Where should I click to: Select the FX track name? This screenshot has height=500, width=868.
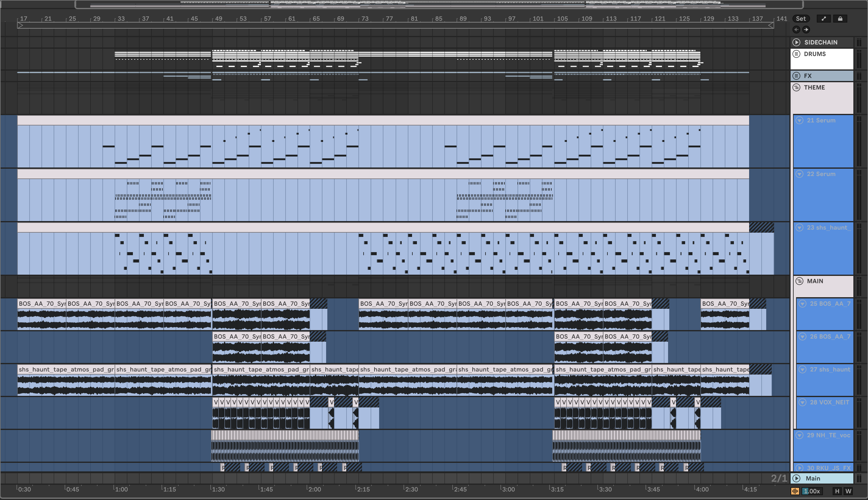(x=808, y=76)
